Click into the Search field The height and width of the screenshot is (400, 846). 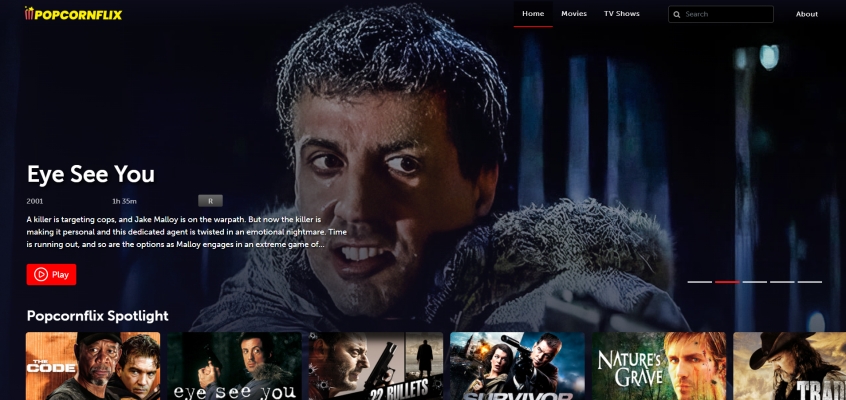[x=721, y=15]
